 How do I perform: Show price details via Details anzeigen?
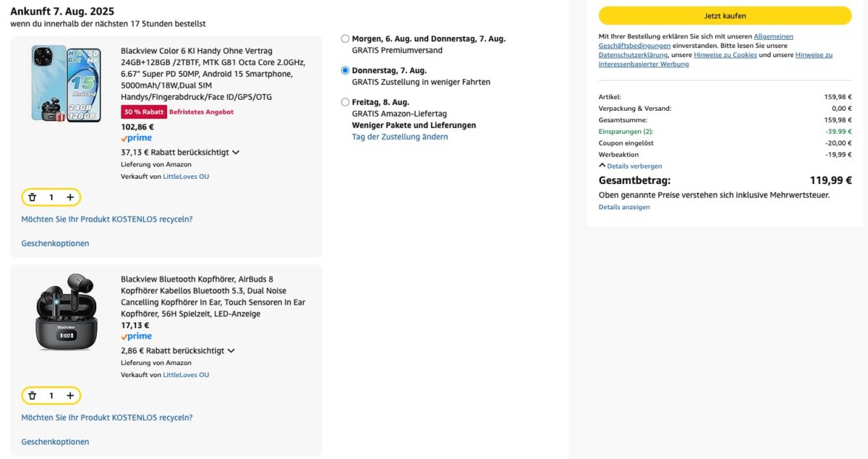coord(624,207)
